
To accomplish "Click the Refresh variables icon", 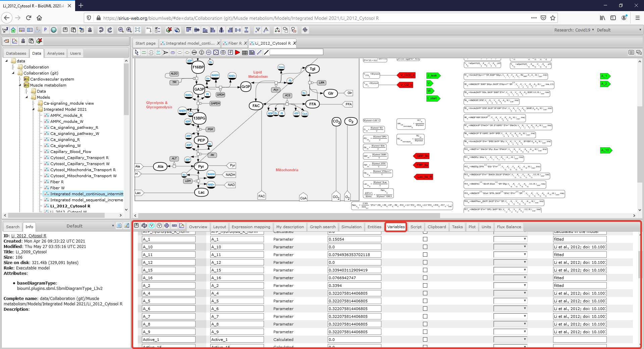I will pyautogui.click(x=144, y=226).
